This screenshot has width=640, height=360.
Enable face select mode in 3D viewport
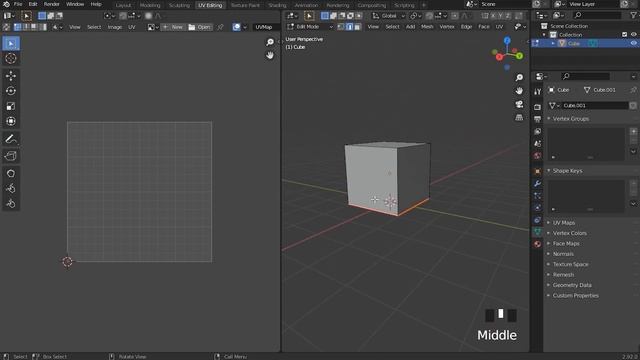tap(358, 27)
